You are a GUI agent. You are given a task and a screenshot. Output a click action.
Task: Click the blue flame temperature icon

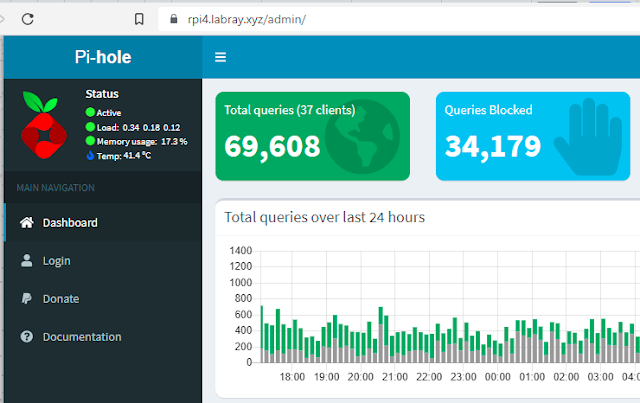click(x=90, y=155)
